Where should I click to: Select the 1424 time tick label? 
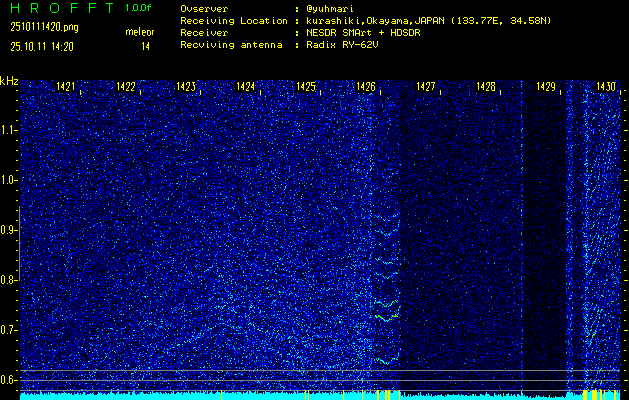[x=246, y=88]
